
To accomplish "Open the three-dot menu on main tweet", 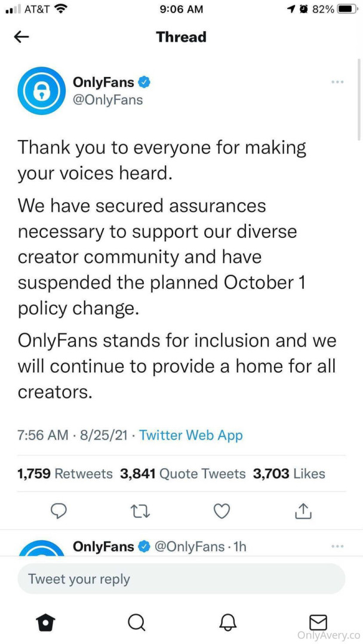I will [337, 82].
